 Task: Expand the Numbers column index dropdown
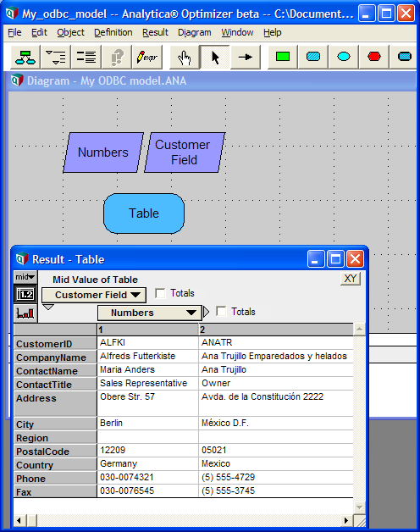point(150,313)
